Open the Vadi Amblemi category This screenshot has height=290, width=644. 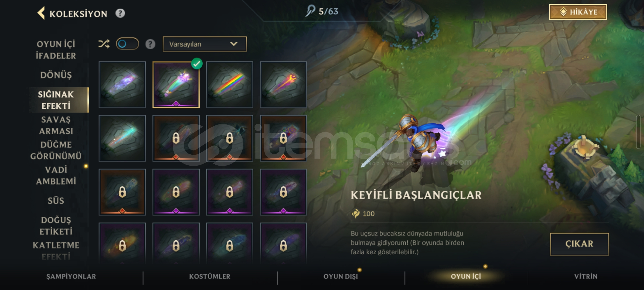click(x=56, y=175)
